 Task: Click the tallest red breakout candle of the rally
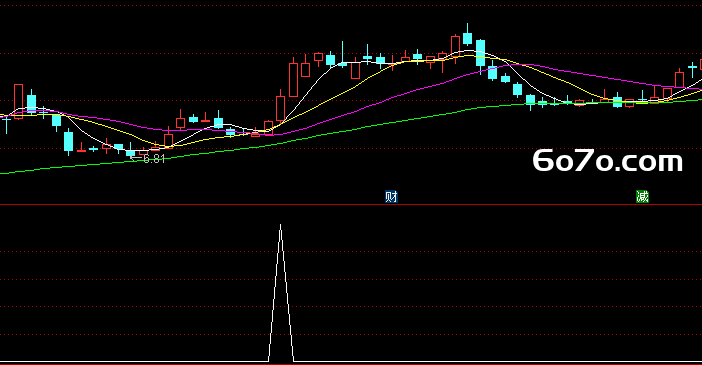pyautogui.click(x=294, y=80)
